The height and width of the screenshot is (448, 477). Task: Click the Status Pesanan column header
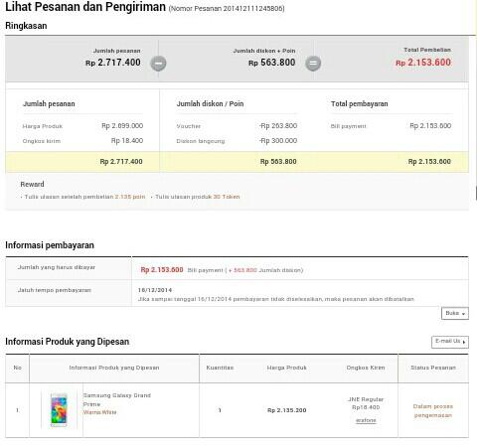tap(433, 368)
